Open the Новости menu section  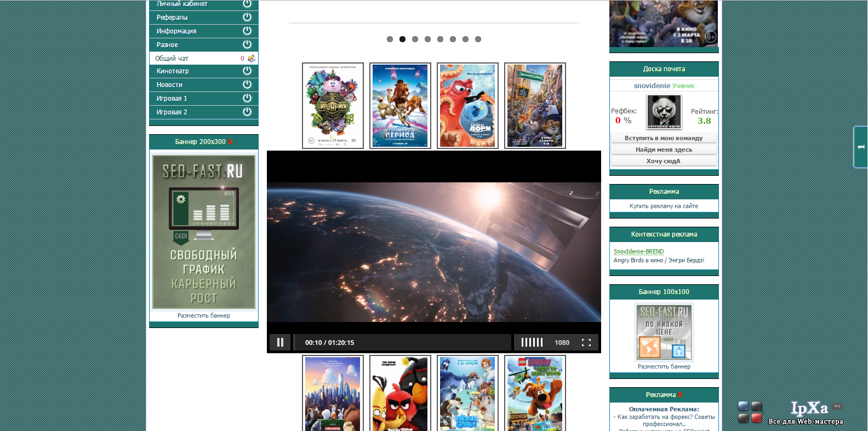(203, 85)
